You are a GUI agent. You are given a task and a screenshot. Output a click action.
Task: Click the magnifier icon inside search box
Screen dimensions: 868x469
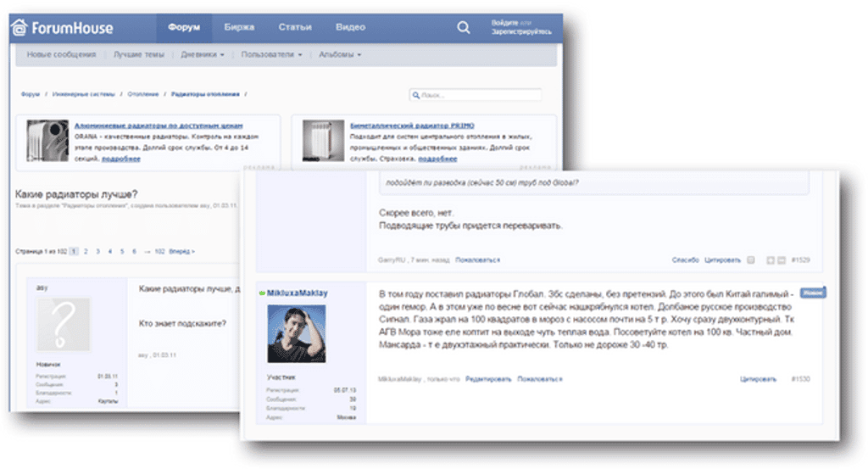pyautogui.click(x=415, y=95)
